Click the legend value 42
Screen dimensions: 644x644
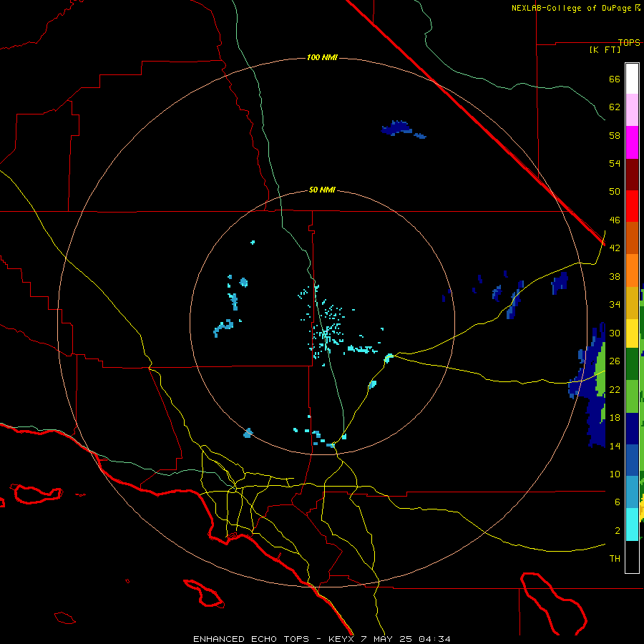click(x=615, y=248)
